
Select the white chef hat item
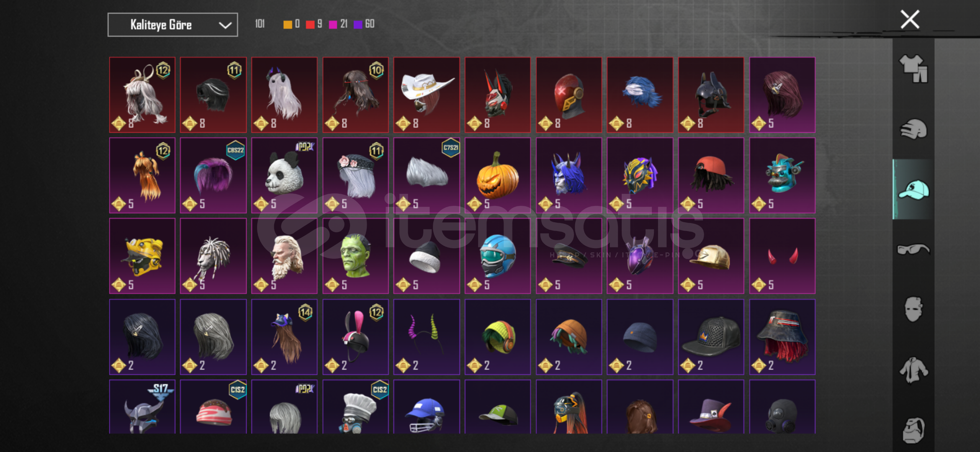point(355,406)
